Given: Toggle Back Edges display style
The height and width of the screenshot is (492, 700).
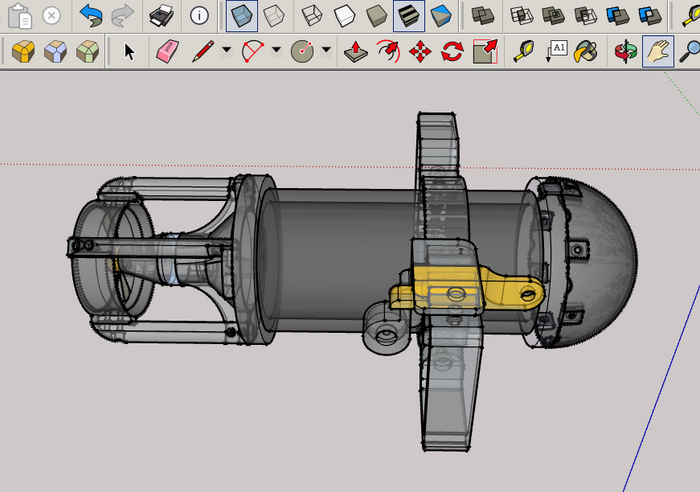Looking at the screenshot, I should point(273,16).
